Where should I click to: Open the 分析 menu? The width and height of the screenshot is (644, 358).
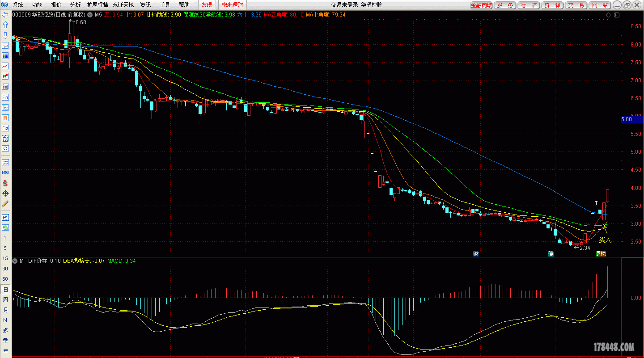pos(76,5)
